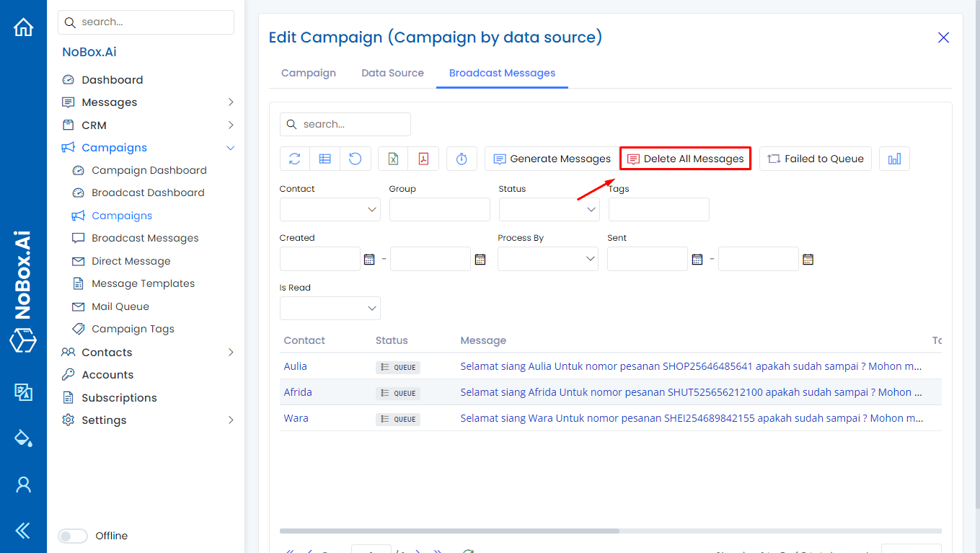980x553 pixels.
Task: Click the Generate Messages button
Action: point(552,159)
